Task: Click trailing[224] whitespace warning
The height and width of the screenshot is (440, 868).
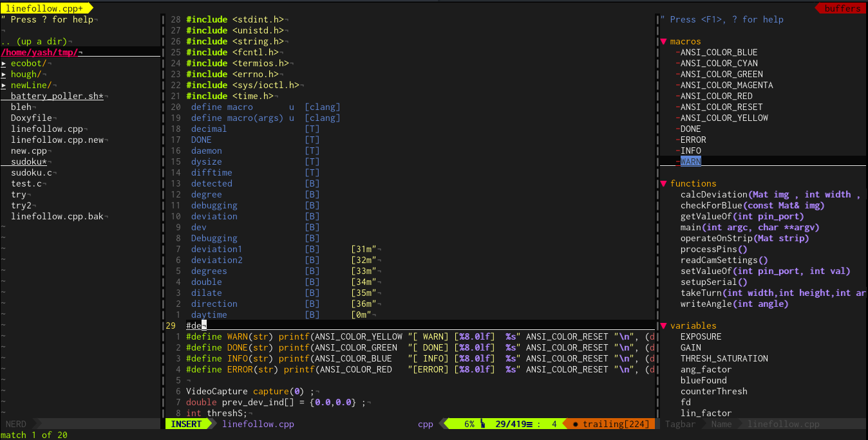Action: click(x=610, y=424)
